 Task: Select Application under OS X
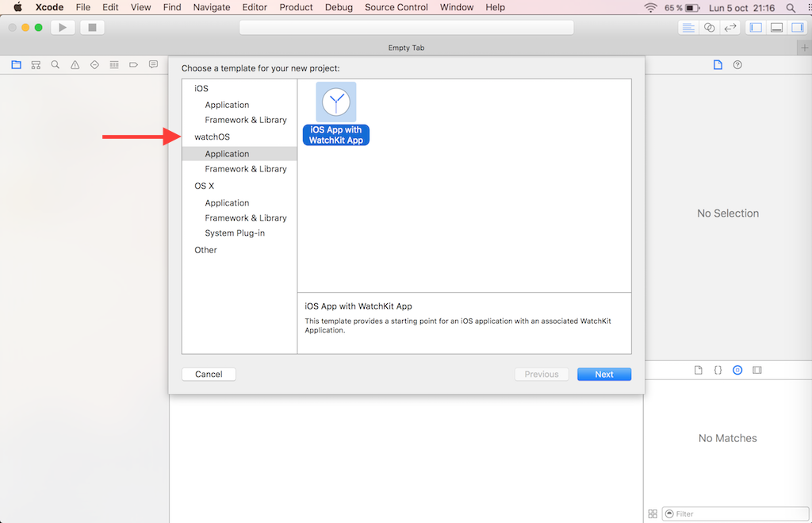pyautogui.click(x=227, y=202)
